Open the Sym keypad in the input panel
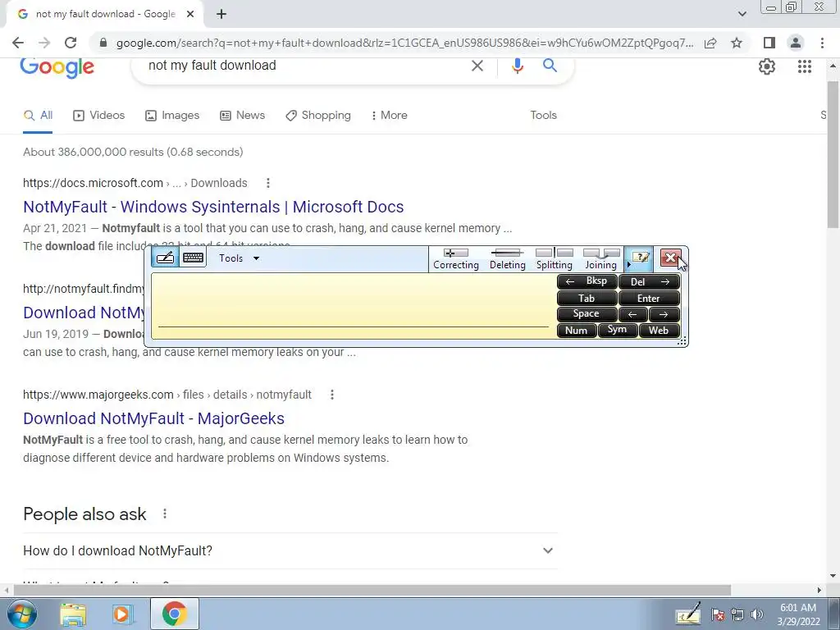The width and height of the screenshot is (840, 630). (x=618, y=330)
